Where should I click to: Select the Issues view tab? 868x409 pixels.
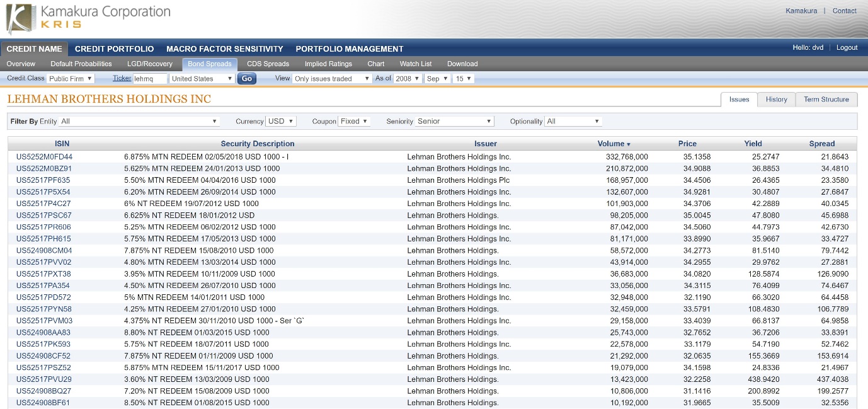tap(740, 99)
